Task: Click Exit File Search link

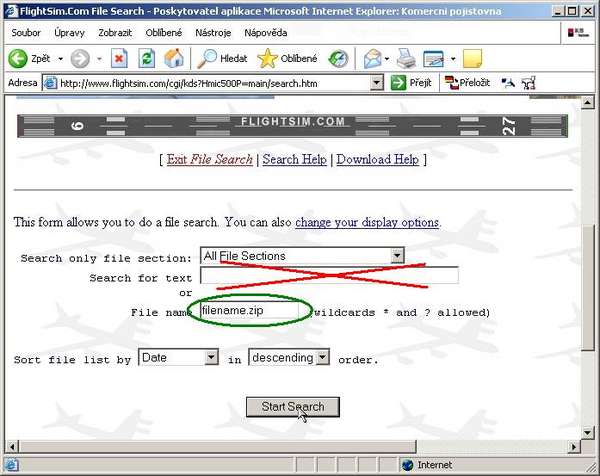Action: tap(210, 159)
